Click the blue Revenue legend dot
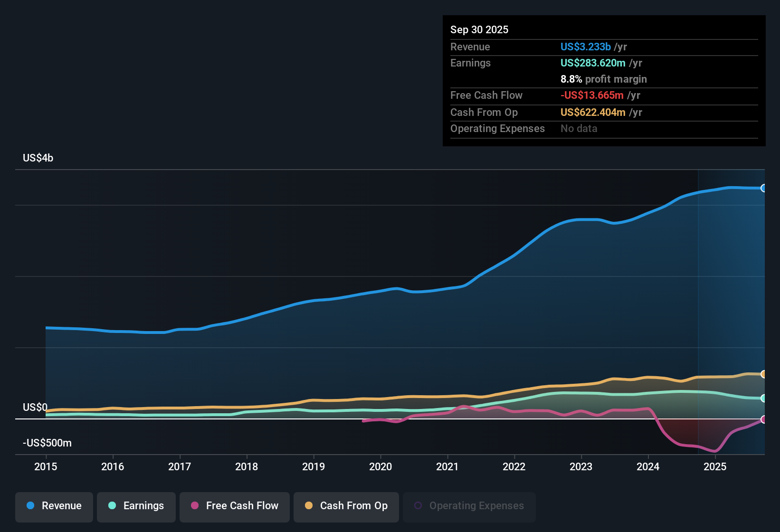The height and width of the screenshot is (532, 780). 30,506
